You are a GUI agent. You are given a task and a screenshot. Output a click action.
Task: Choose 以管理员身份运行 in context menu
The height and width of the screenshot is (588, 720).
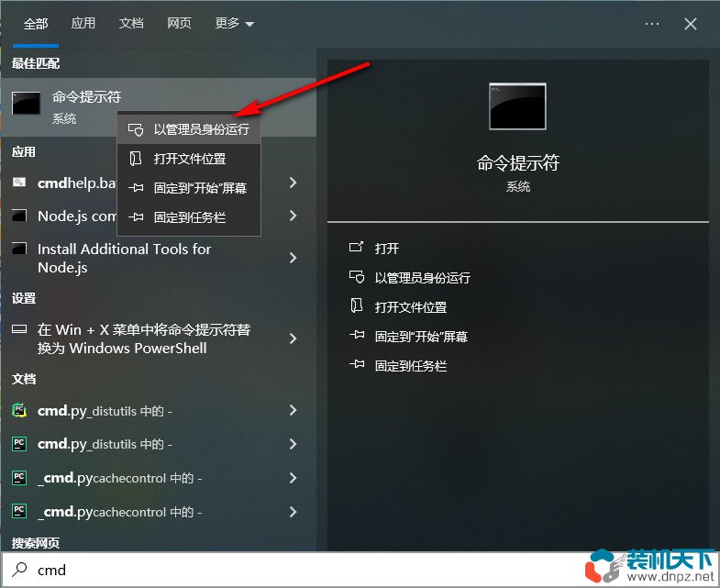click(189, 129)
